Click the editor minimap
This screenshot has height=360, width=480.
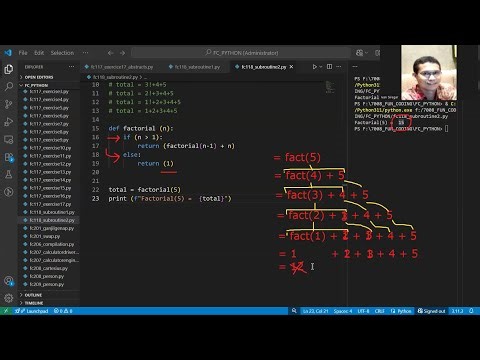(x=330, y=87)
